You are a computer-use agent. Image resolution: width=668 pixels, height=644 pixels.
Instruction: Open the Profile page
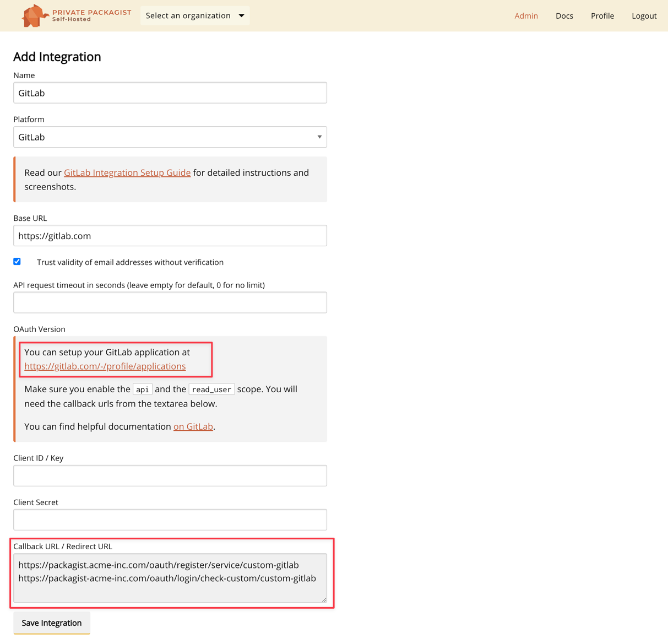602,16
